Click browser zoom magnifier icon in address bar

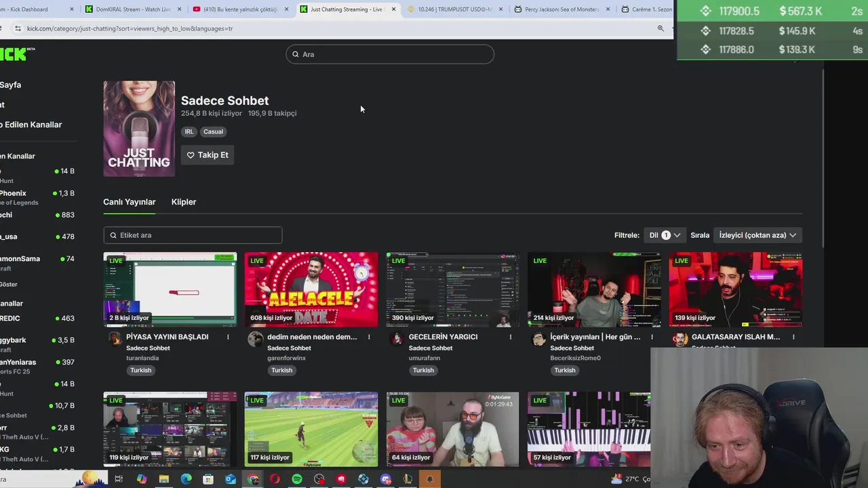click(x=660, y=28)
